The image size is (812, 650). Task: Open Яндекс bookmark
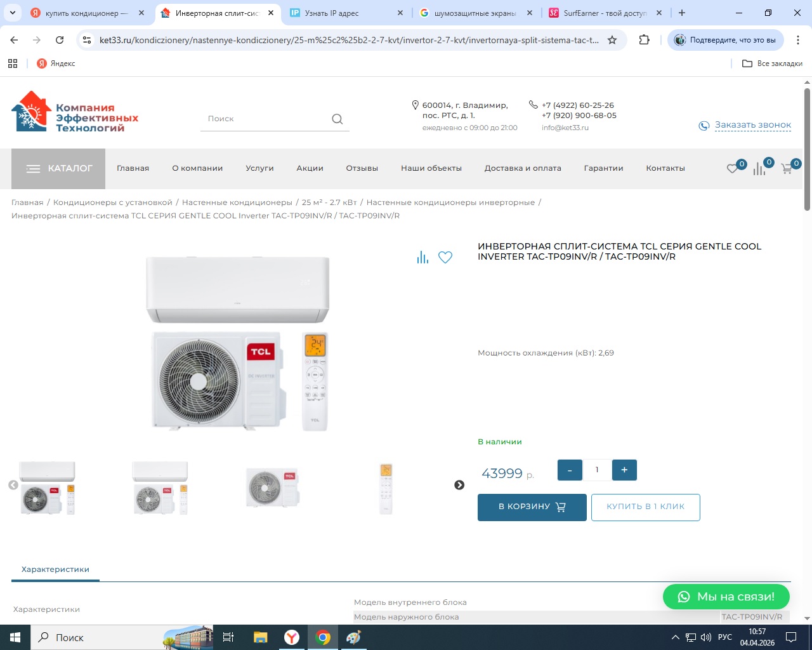coord(56,63)
